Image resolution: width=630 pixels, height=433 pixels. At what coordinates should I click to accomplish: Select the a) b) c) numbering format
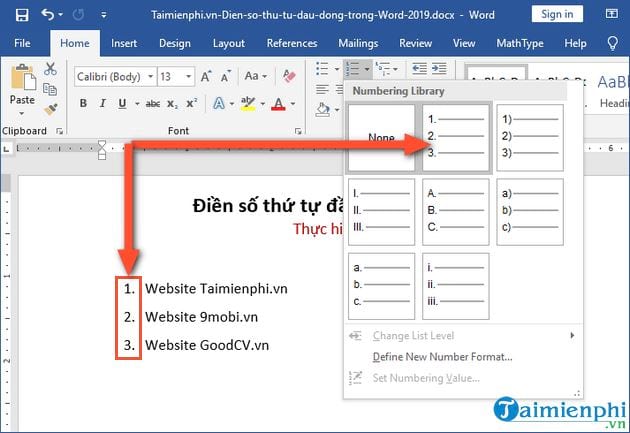point(530,212)
